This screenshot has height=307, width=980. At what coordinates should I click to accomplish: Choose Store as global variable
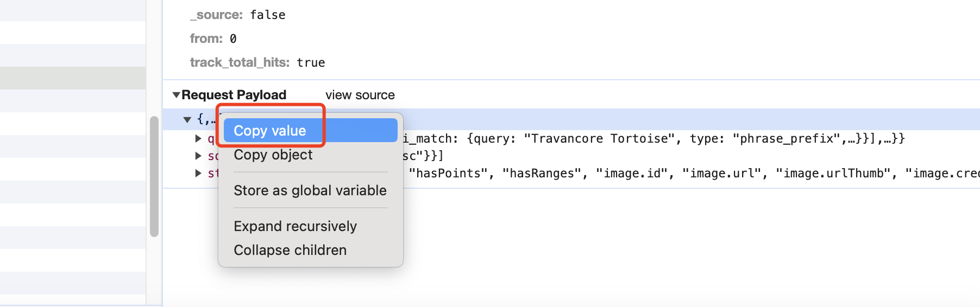310,190
